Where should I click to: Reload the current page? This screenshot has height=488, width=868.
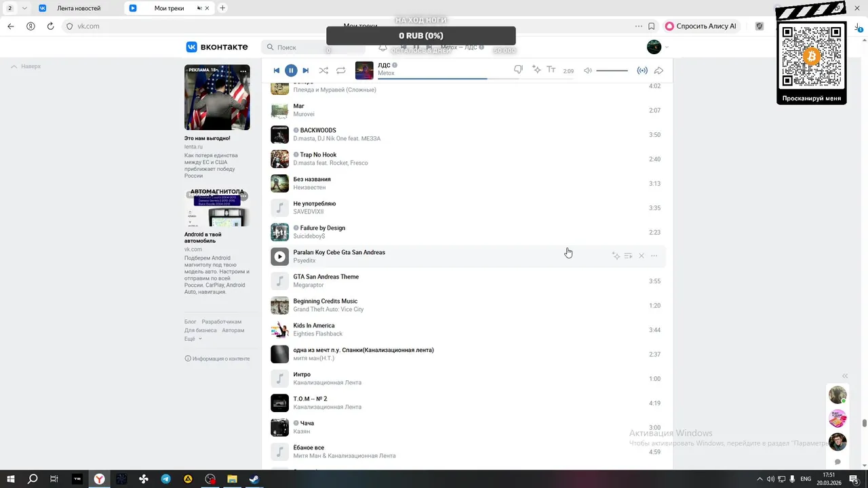pyautogui.click(x=50, y=26)
